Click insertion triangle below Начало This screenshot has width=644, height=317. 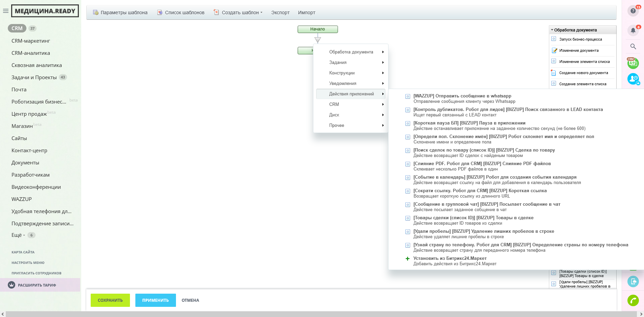tap(317, 40)
